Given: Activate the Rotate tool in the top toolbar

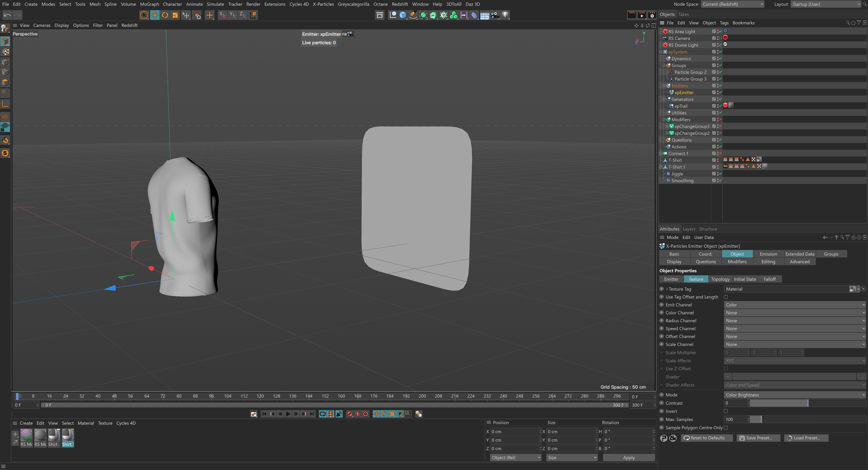Looking at the screenshot, I should pyautogui.click(x=165, y=15).
